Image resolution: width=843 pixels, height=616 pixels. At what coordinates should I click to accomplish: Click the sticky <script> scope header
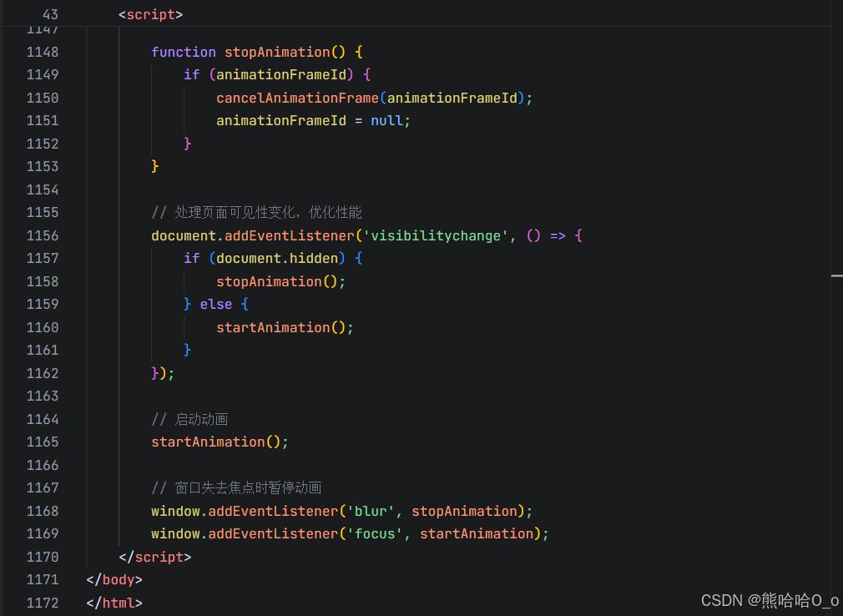click(150, 14)
